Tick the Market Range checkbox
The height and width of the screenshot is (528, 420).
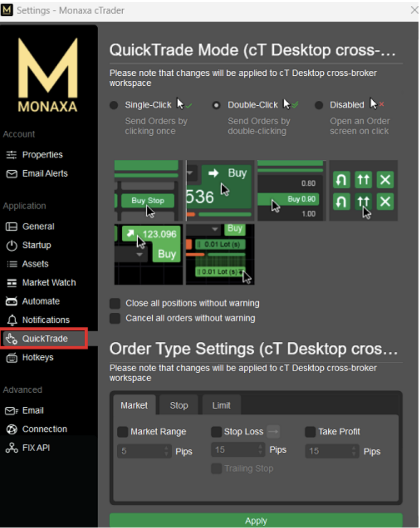pyautogui.click(x=123, y=432)
